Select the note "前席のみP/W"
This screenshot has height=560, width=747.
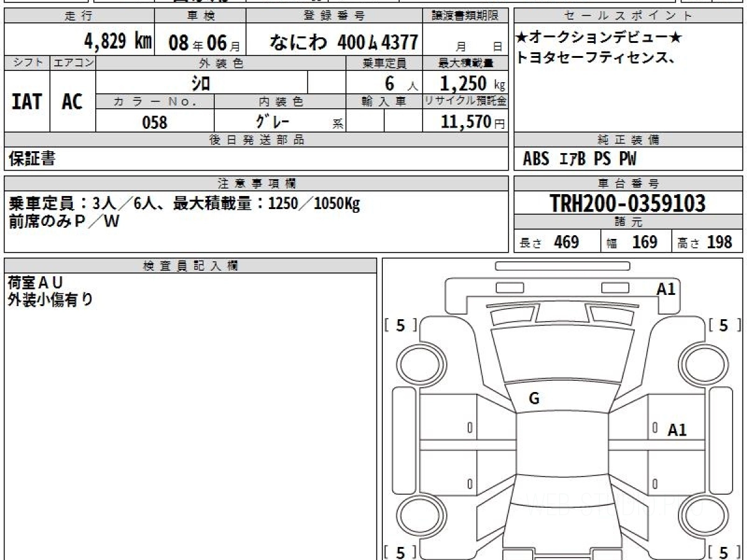pos(64,222)
